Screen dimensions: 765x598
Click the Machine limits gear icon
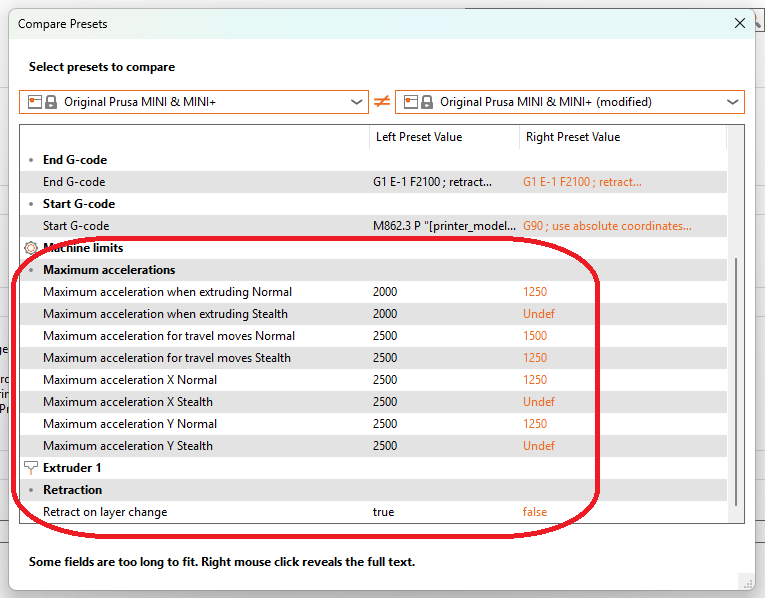[30, 248]
